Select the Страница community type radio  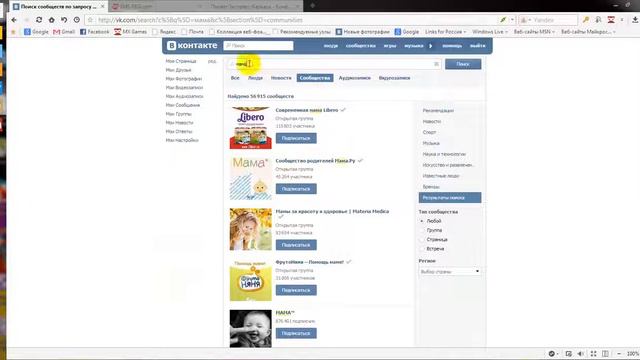(422, 240)
